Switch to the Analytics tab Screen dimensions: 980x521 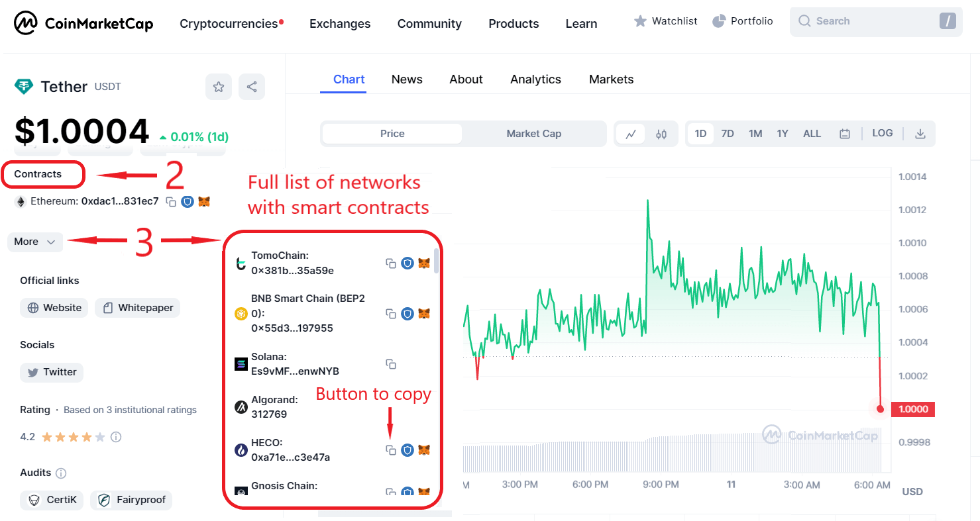tap(535, 79)
